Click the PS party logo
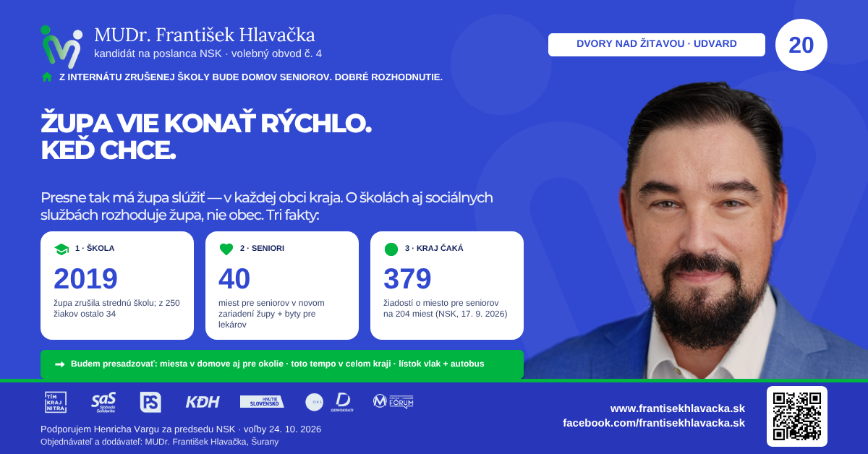The height and width of the screenshot is (454, 868). click(x=150, y=402)
